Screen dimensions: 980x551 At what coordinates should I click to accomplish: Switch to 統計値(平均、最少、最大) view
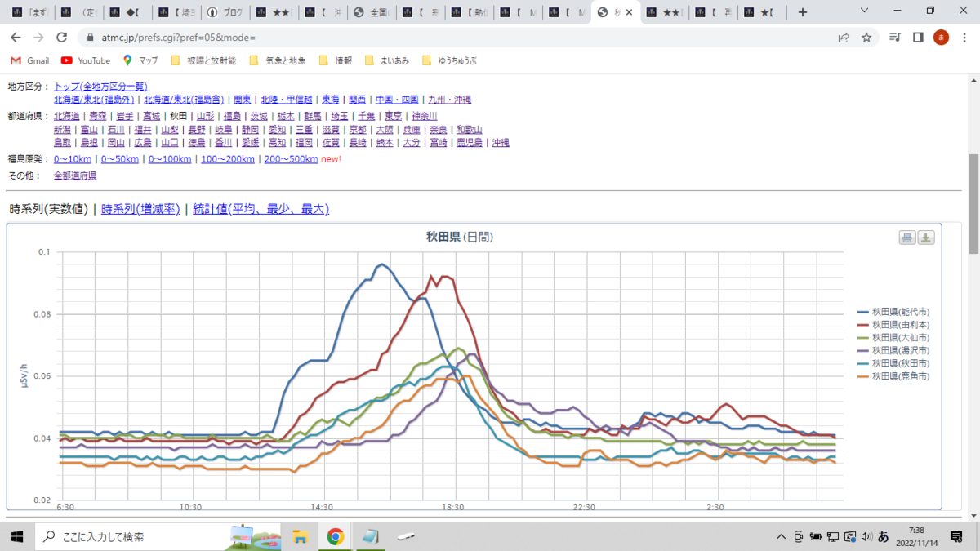tap(261, 209)
